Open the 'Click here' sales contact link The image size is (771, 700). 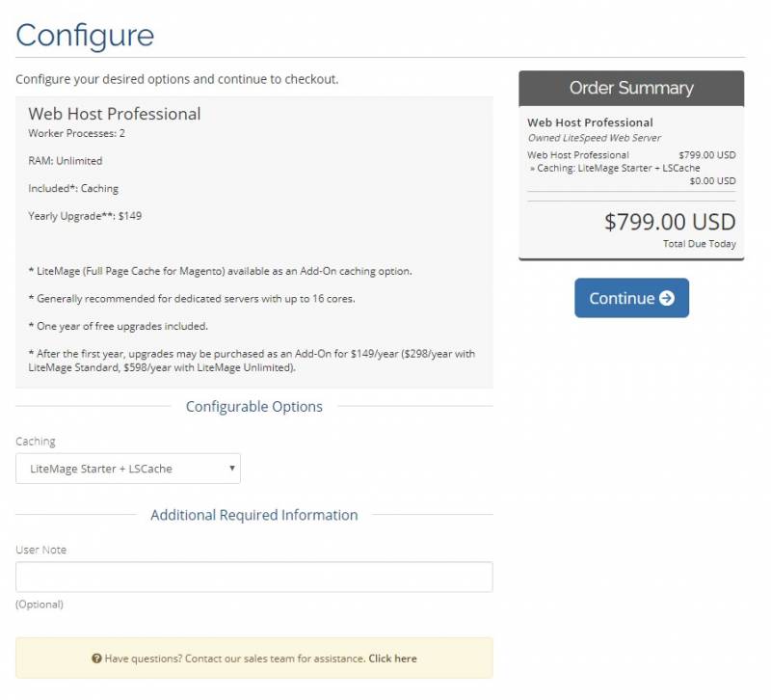point(392,659)
